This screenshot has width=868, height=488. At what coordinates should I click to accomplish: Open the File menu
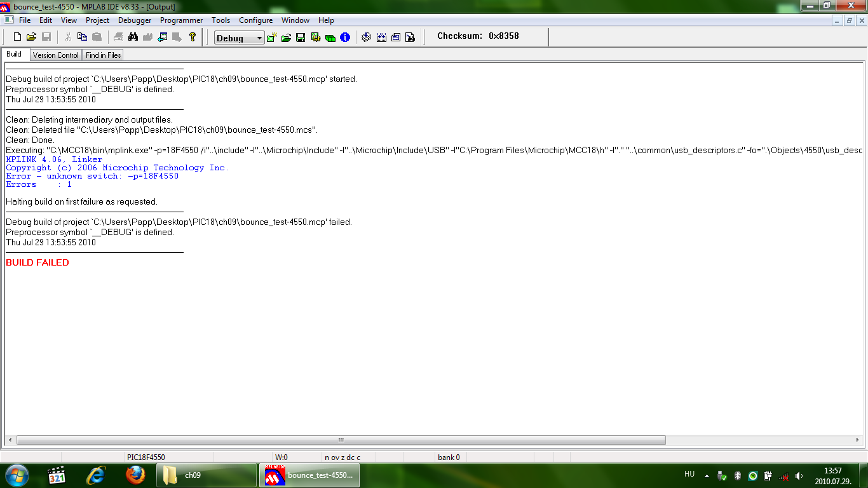pos(25,20)
